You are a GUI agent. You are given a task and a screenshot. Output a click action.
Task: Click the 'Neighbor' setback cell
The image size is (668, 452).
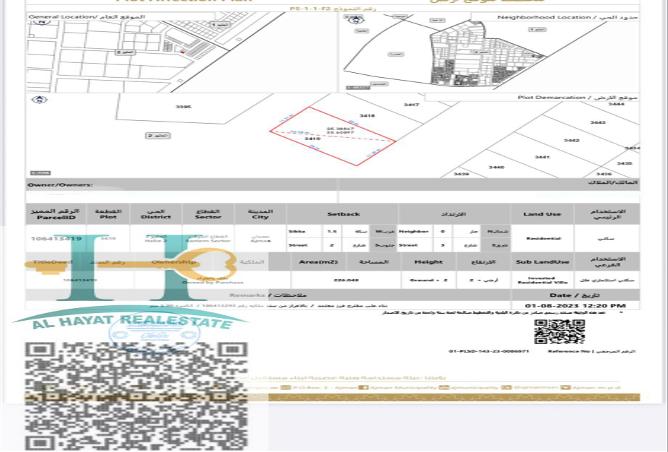coord(413,231)
